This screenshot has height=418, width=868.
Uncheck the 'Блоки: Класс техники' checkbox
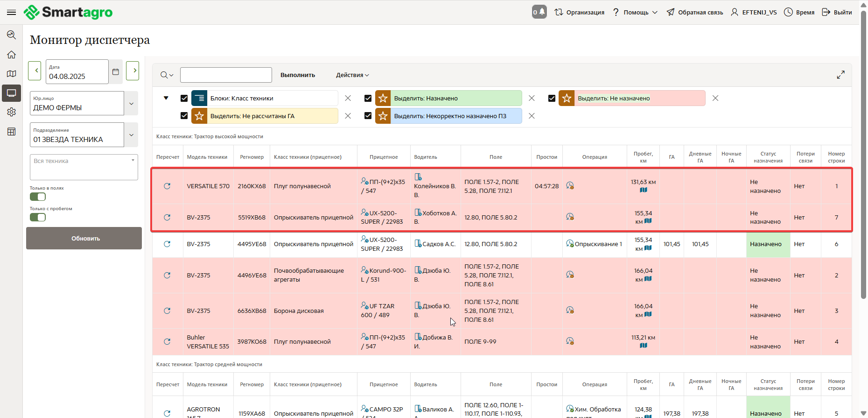pos(184,98)
